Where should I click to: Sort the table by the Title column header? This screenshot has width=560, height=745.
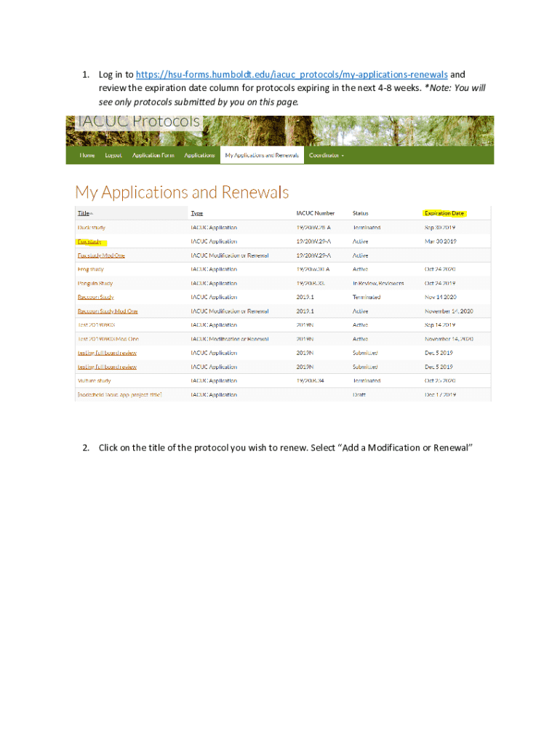click(83, 213)
